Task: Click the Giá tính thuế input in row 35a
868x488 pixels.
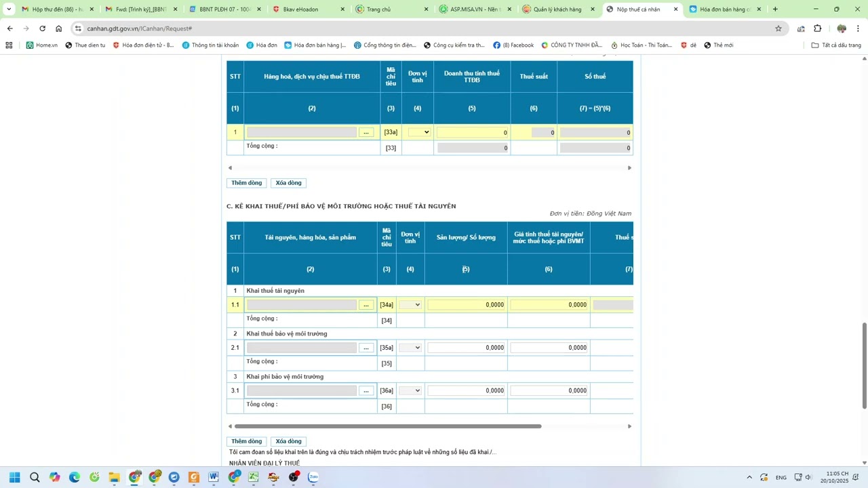Action: click(x=549, y=348)
